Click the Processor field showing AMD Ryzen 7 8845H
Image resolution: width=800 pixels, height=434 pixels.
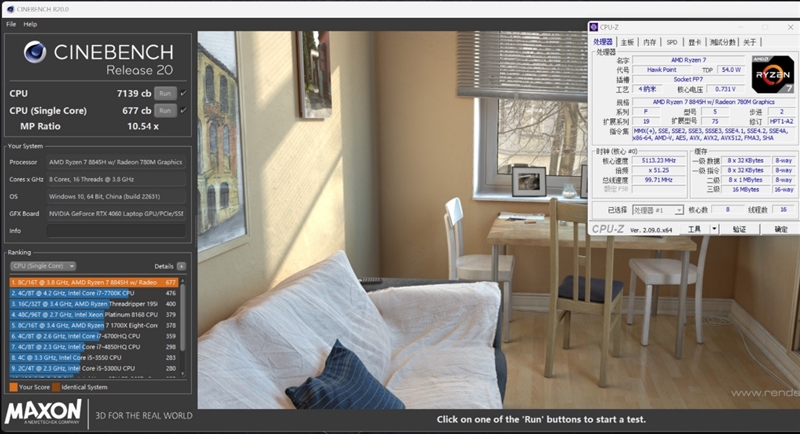116,162
